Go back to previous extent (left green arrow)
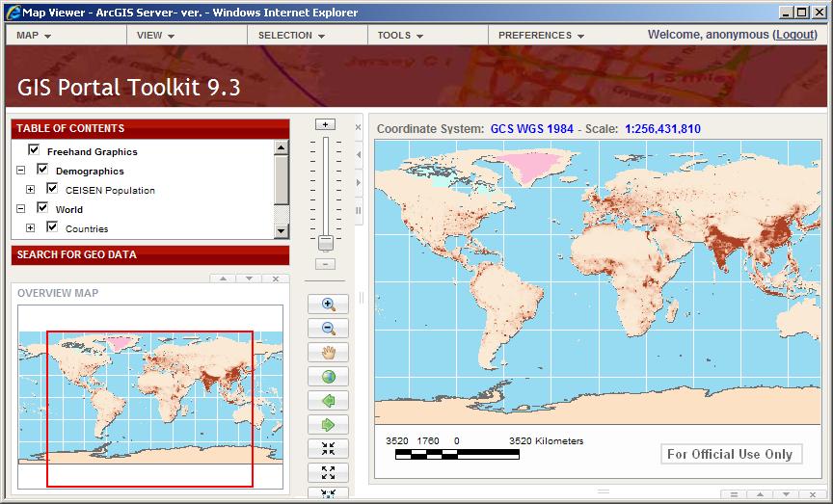 click(x=329, y=401)
